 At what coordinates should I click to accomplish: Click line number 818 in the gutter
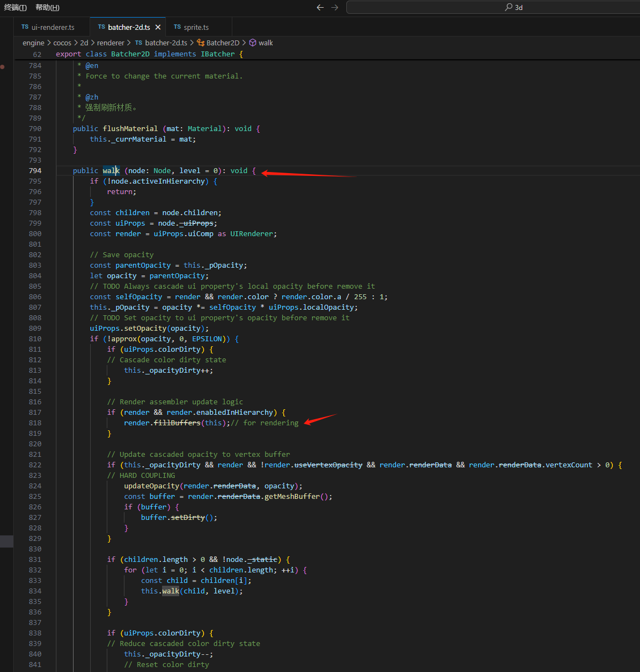35,423
